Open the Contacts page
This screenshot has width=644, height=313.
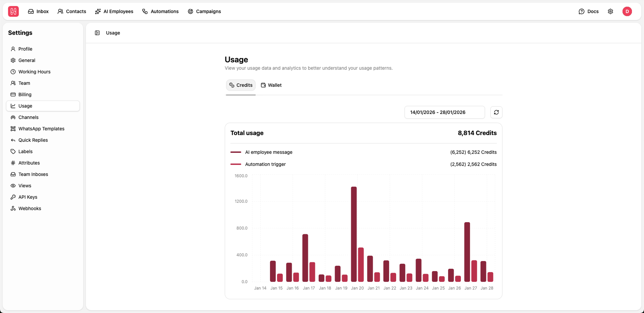click(72, 11)
